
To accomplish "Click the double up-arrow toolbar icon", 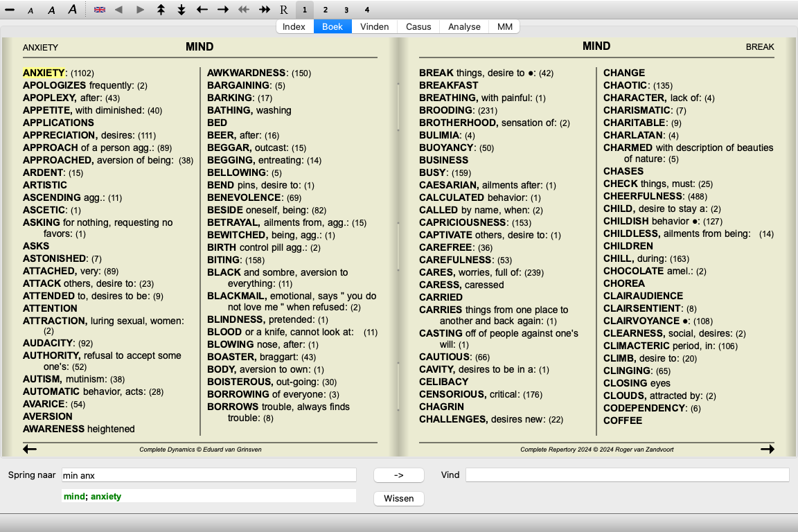I will pos(161,10).
